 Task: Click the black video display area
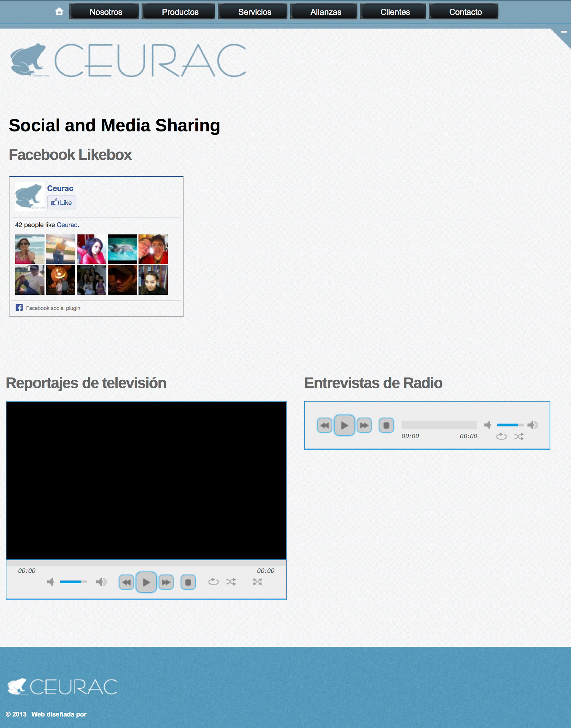tap(146, 481)
